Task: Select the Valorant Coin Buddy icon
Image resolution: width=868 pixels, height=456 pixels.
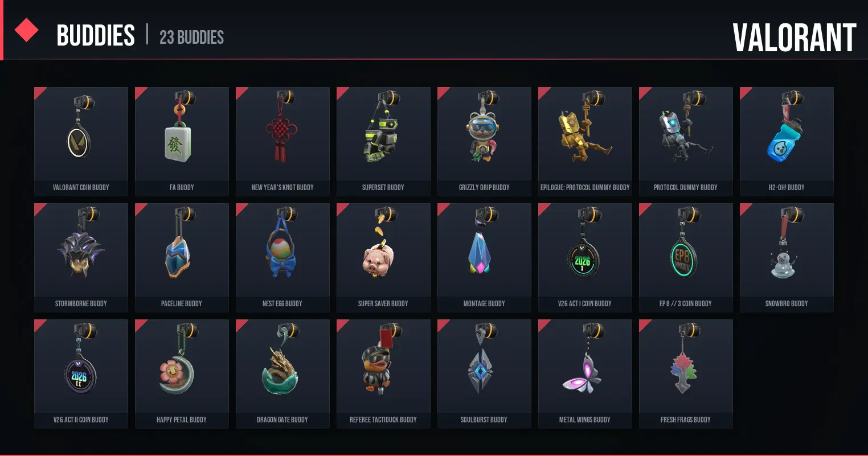Action: coord(81,141)
